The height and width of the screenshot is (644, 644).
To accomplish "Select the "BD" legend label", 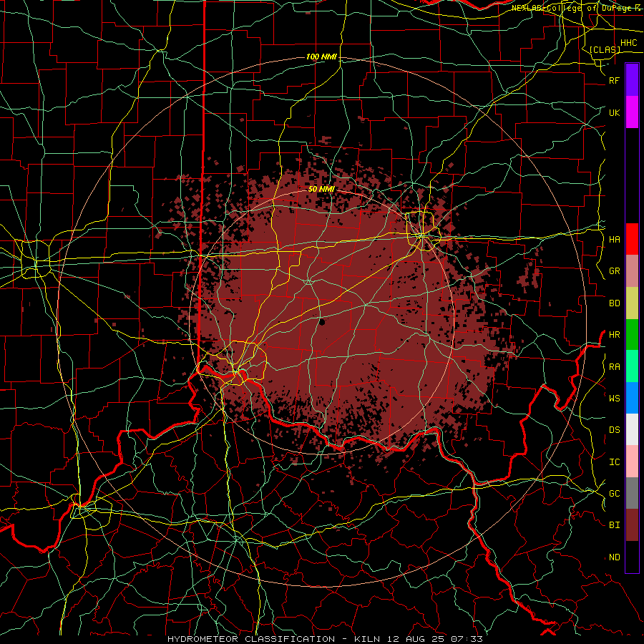I will [x=614, y=303].
